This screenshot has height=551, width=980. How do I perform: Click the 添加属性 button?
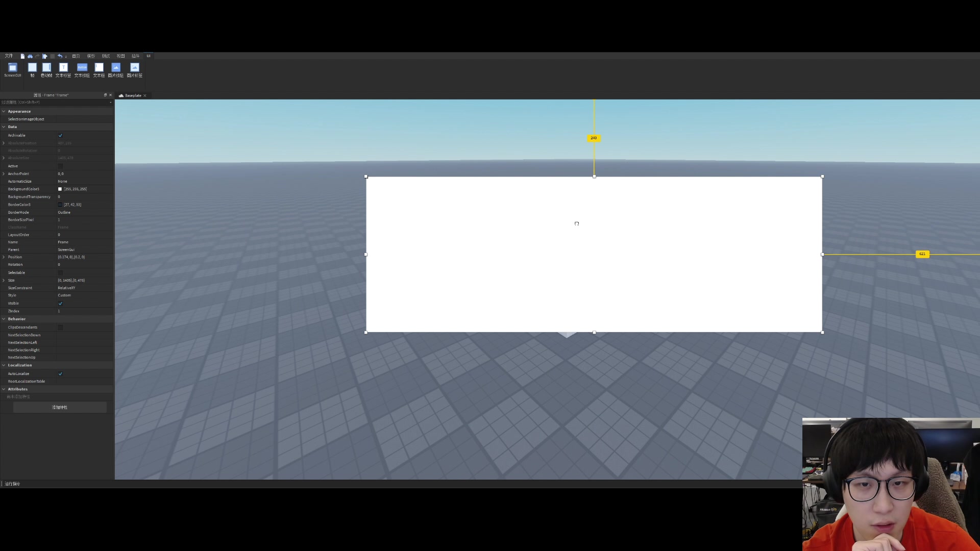tap(60, 406)
